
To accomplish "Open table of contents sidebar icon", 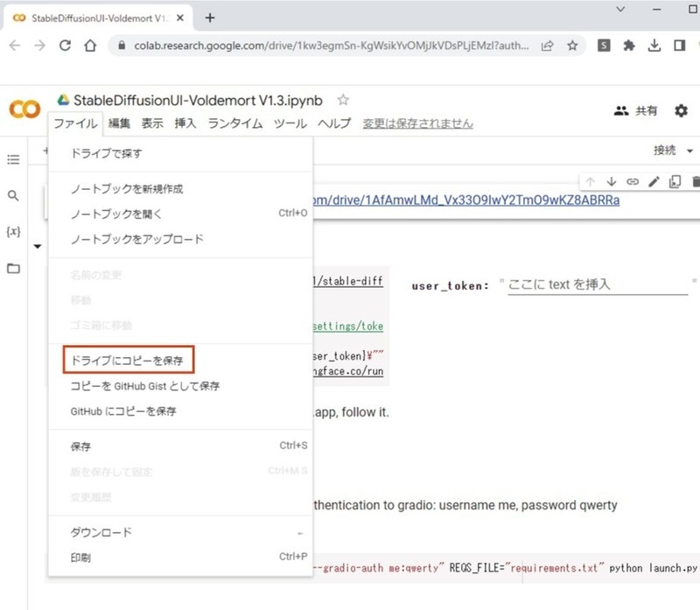I will tap(13, 159).
